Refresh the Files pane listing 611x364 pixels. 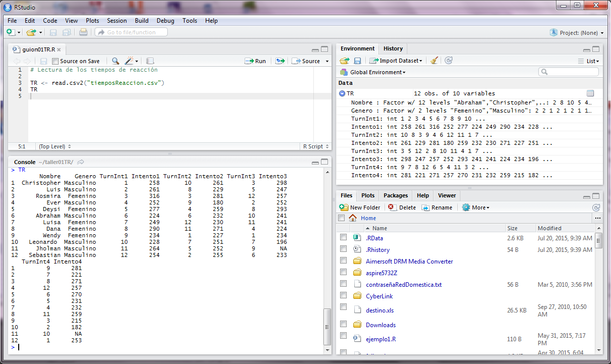(x=596, y=207)
